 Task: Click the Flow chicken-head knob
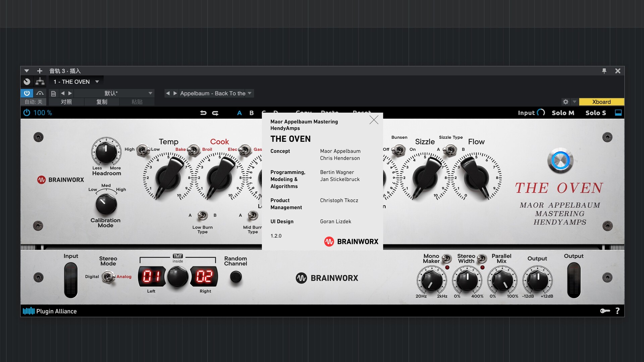pyautogui.click(x=476, y=177)
